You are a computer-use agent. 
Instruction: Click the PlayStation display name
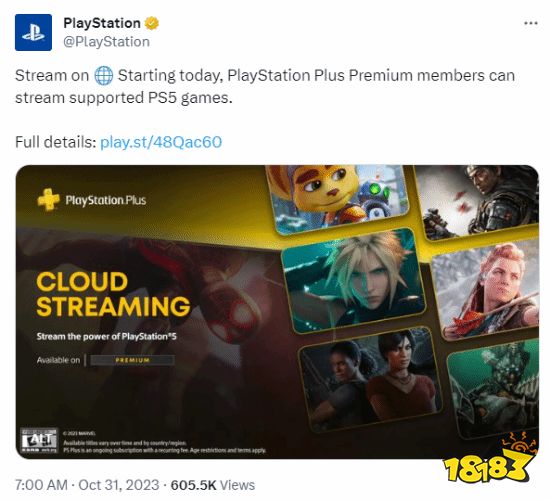(x=102, y=24)
